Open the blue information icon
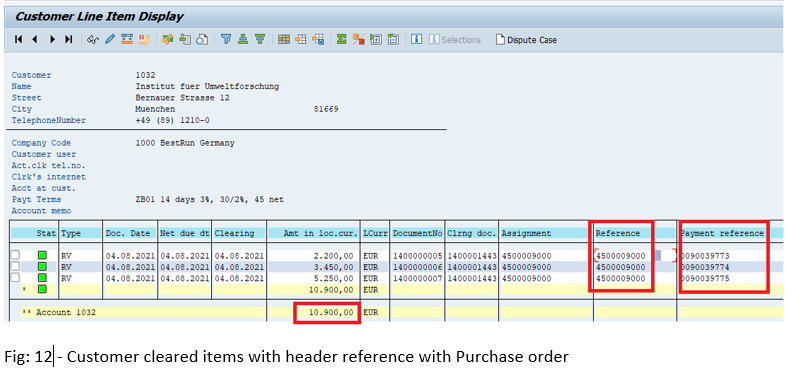786x377 pixels. click(x=417, y=40)
